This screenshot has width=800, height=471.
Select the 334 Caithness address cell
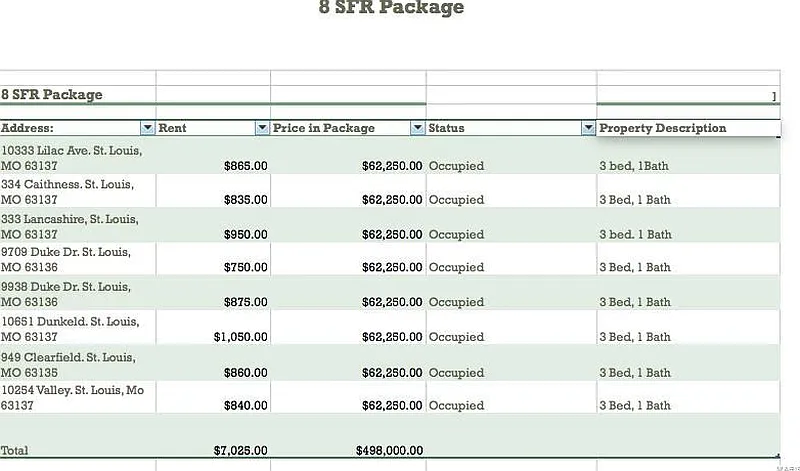68,192
